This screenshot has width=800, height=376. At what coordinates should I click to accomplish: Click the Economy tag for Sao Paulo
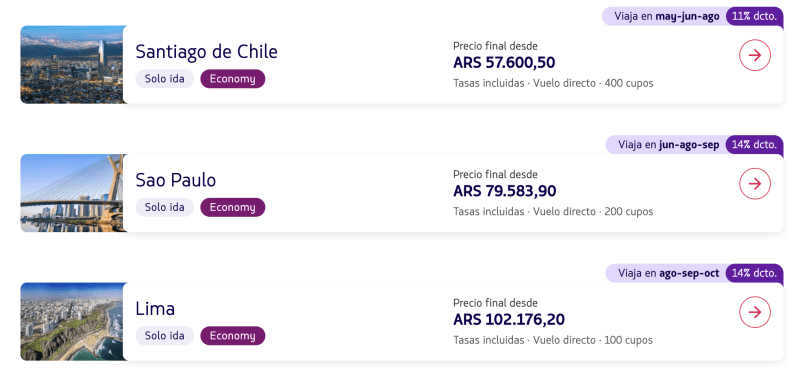click(x=233, y=208)
